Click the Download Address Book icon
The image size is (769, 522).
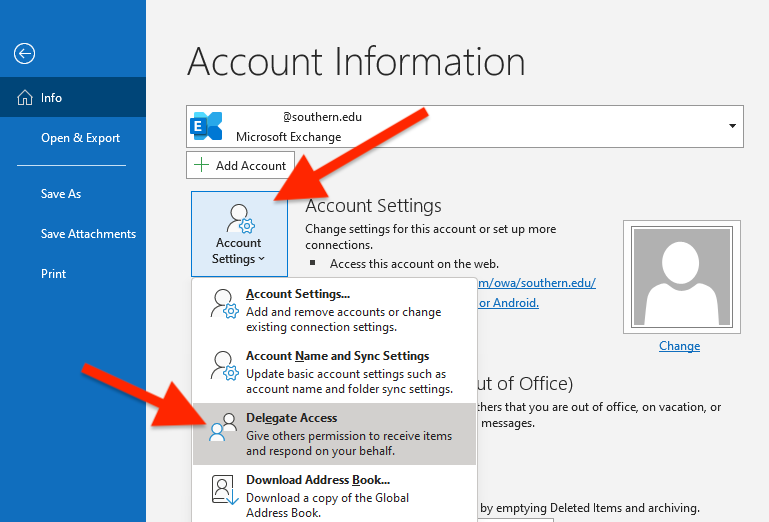[224, 490]
